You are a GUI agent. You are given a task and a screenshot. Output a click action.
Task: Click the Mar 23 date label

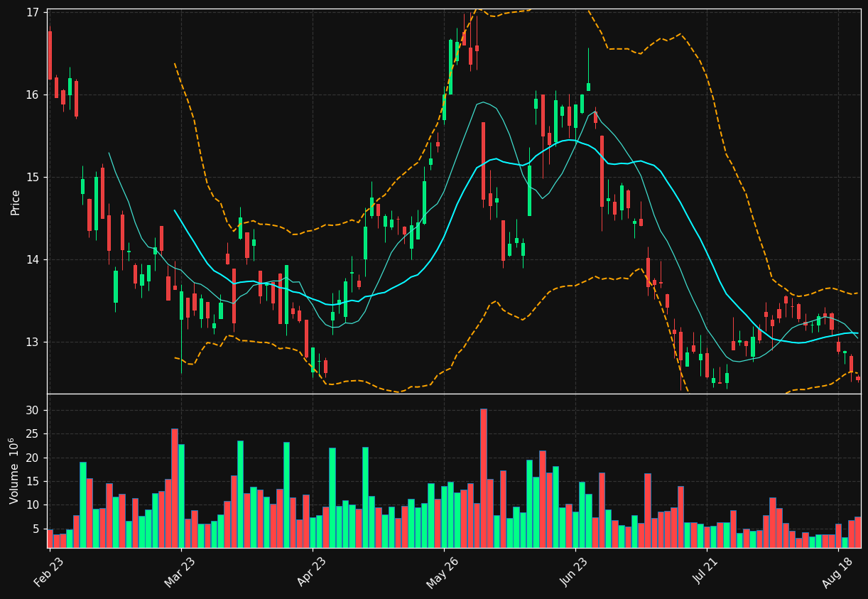[x=180, y=573]
